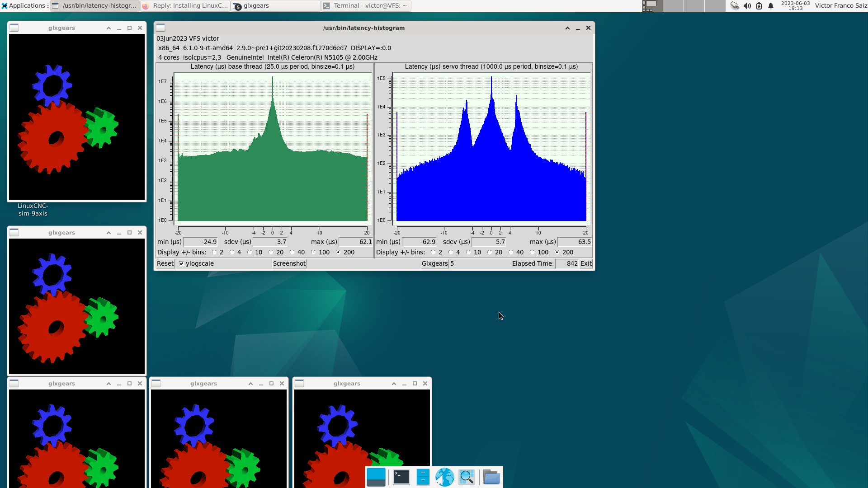Image resolution: width=868 pixels, height=488 pixels.
Task: Select base thread display bins 20
Action: [x=271, y=252]
